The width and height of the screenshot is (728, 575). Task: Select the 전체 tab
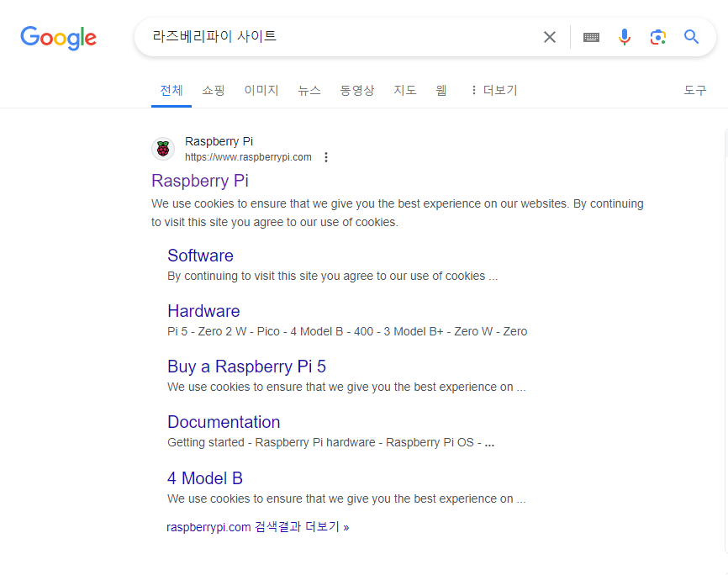click(x=171, y=90)
